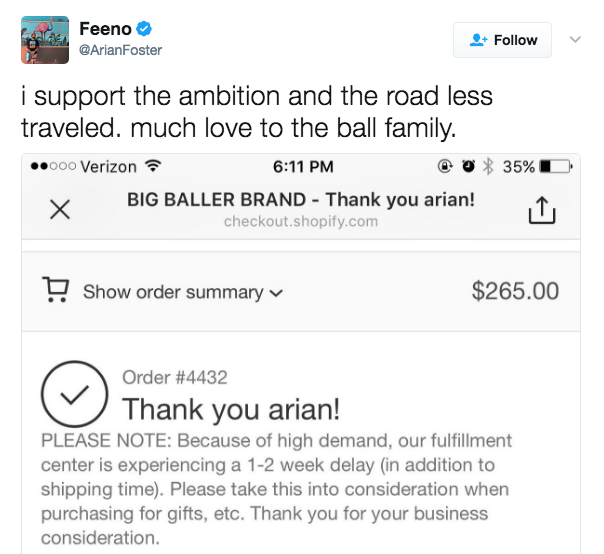Click the checkout.shopify.com address text

tap(300, 221)
